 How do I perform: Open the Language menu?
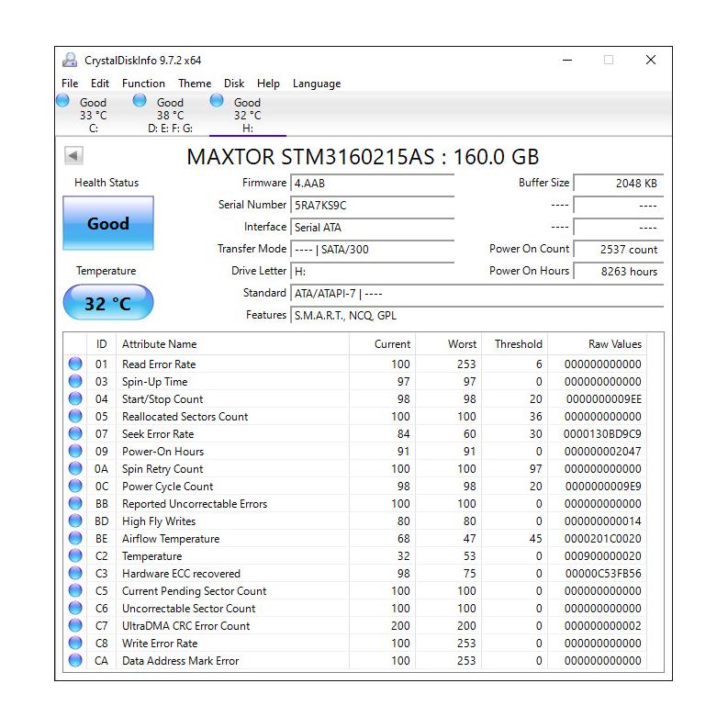316,84
